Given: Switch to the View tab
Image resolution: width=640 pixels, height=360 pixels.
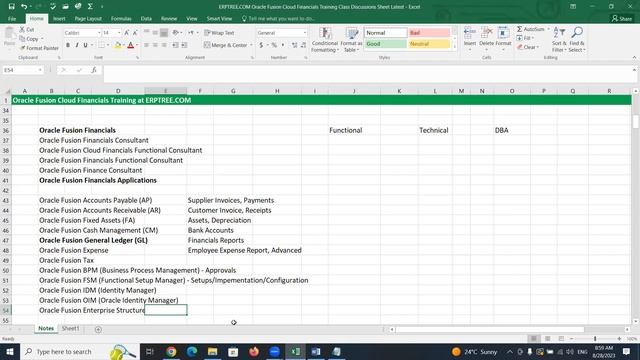Looking at the screenshot, I should [x=191, y=19].
